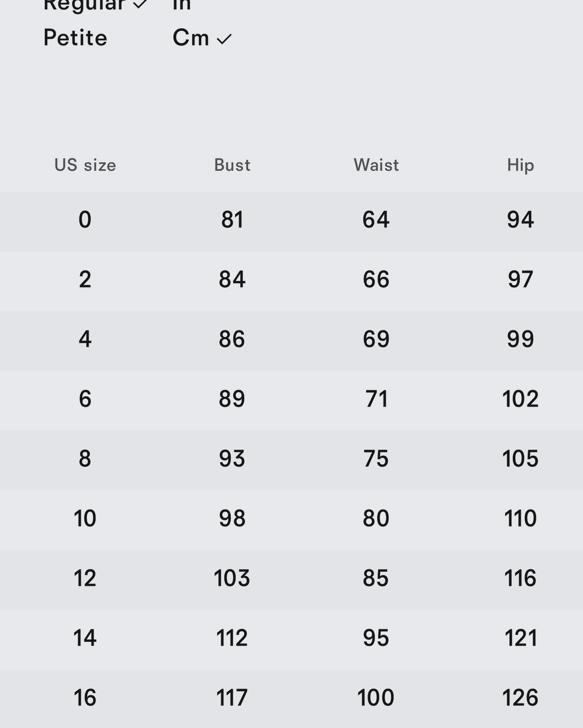
Task: Select the US size 6 row
Action: point(291,401)
